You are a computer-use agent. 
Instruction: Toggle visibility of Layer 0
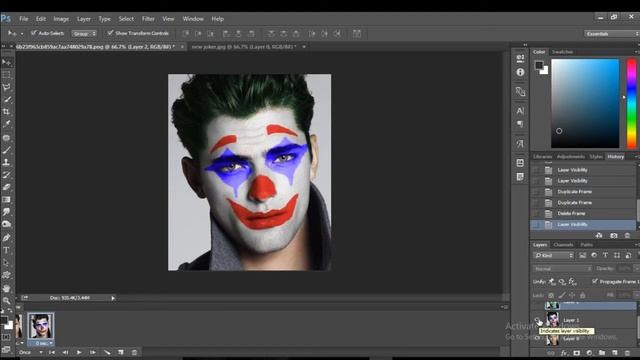[538, 338]
